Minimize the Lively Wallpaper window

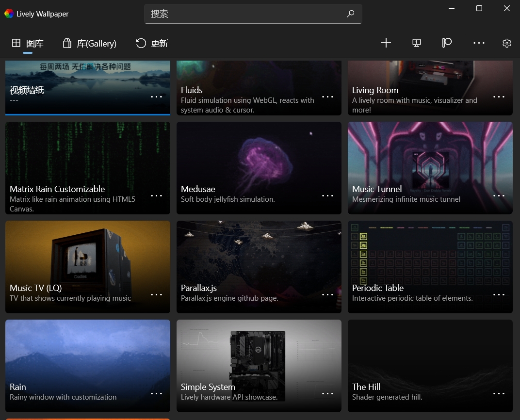click(x=451, y=8)
